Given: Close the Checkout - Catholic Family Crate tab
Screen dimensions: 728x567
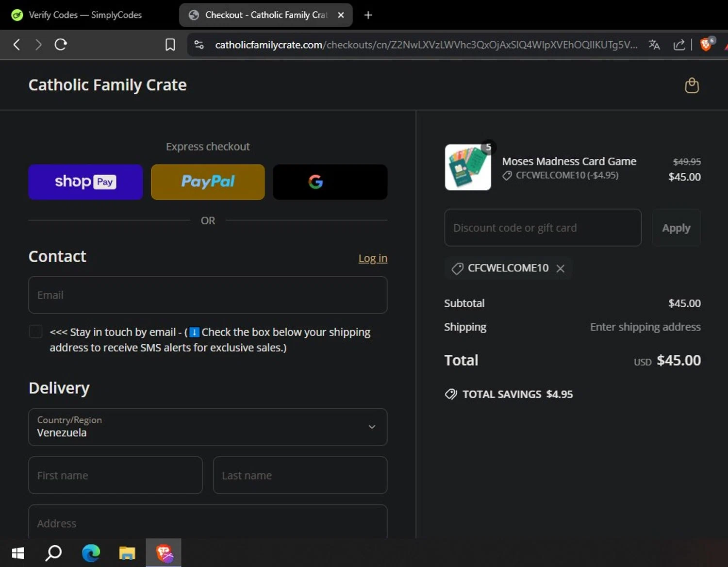Looking at the screenshot, I should pyautogui.click(x=341, y=15).
